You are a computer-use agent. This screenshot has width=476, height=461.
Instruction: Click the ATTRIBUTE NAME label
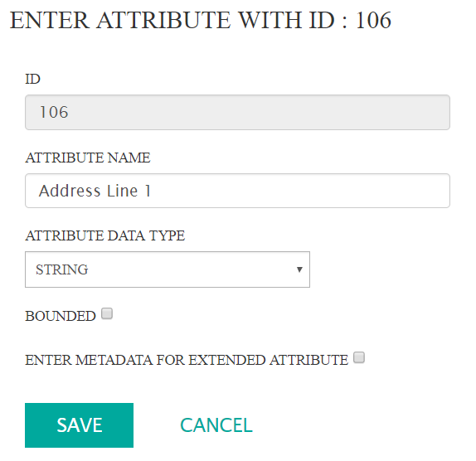88,158
